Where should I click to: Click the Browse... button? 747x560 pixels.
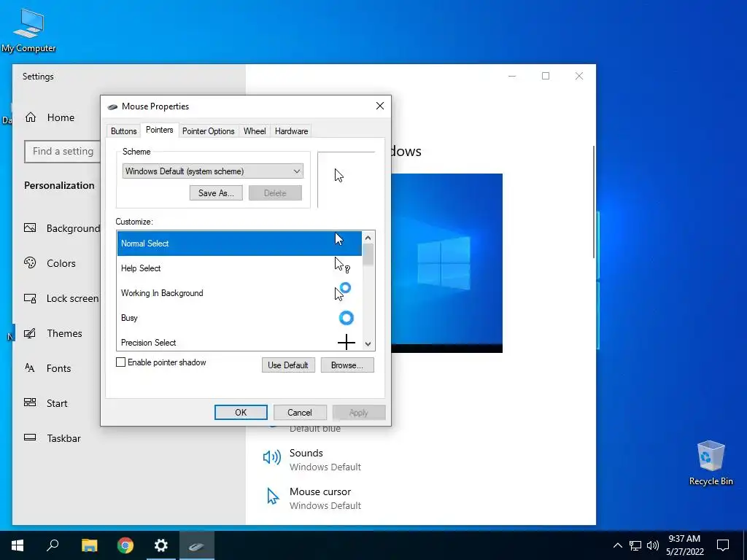pyautogui.click(x=347, y=365)
